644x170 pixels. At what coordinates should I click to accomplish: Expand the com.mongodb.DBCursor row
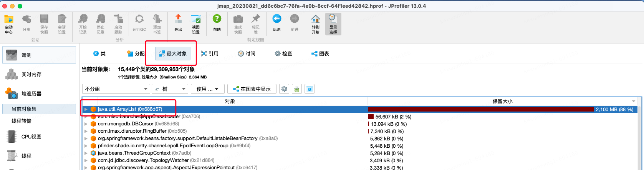point(86,124)
